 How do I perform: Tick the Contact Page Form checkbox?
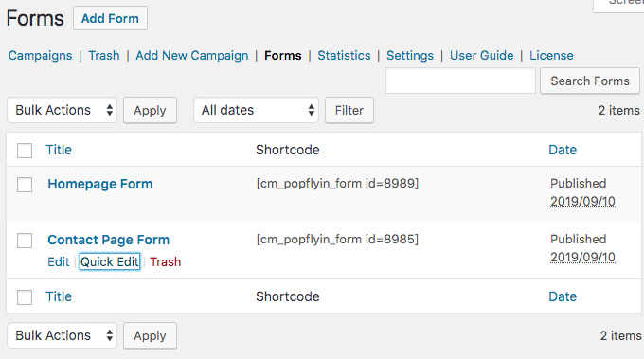[25, 241]
